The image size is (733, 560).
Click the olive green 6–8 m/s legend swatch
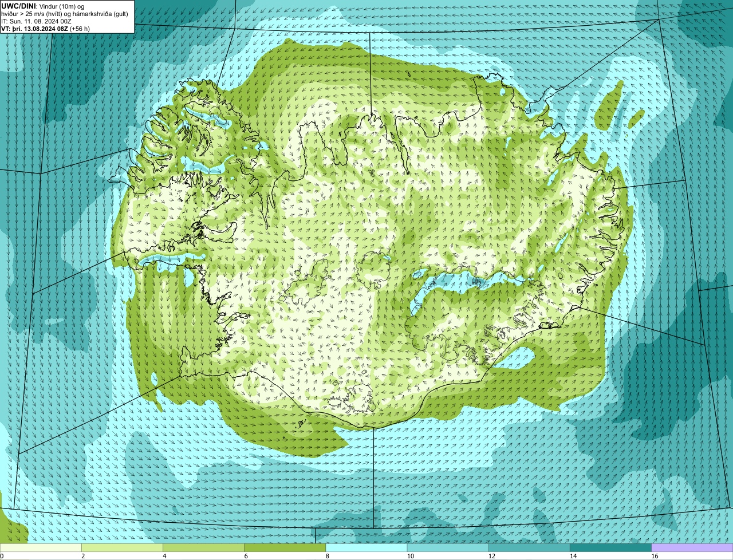[x=285, y=547]
